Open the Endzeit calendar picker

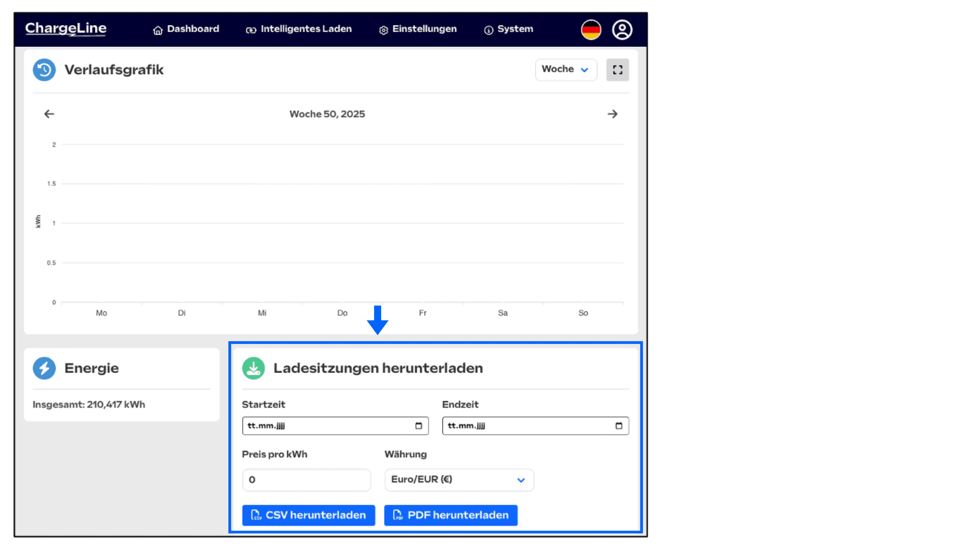(x=619, y=425)
